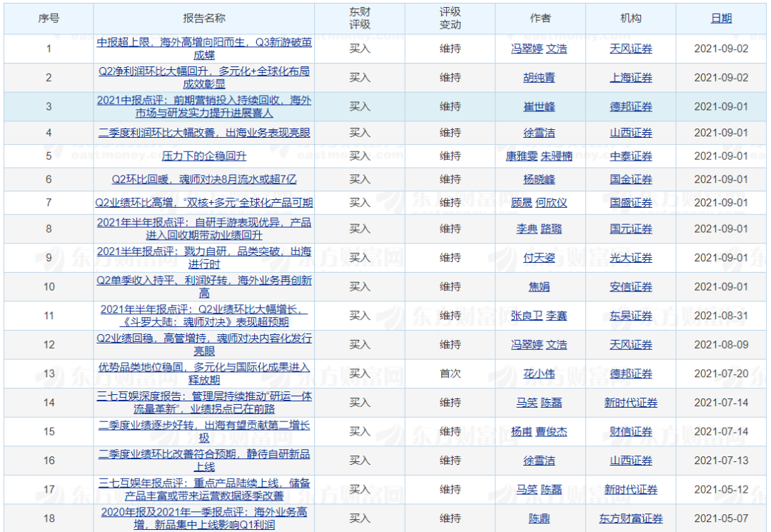Click author 何欣仪
Viewport: 771px width, 532px height.
click(x=551, y=203)
